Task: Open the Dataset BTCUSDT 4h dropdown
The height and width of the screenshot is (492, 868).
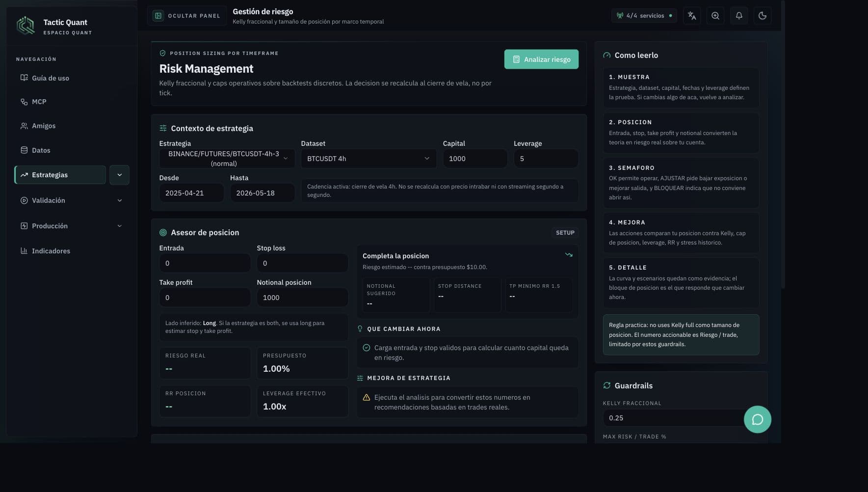Action: pos(368,159)
